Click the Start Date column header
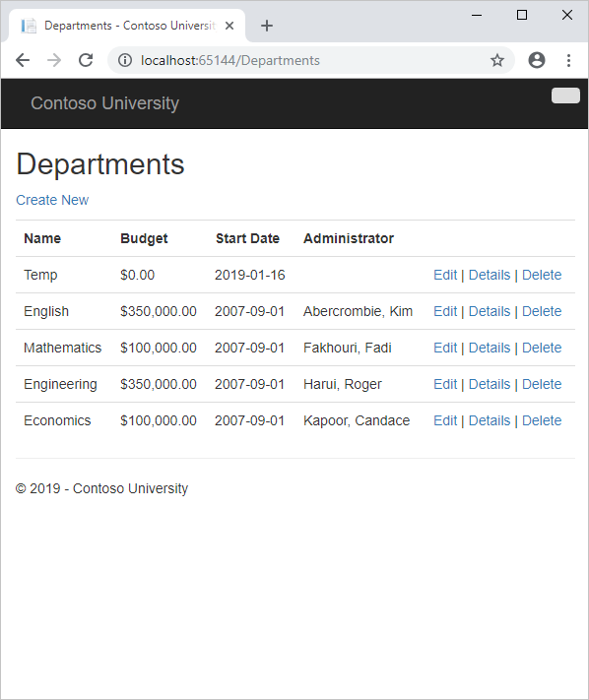 [247, 238]
